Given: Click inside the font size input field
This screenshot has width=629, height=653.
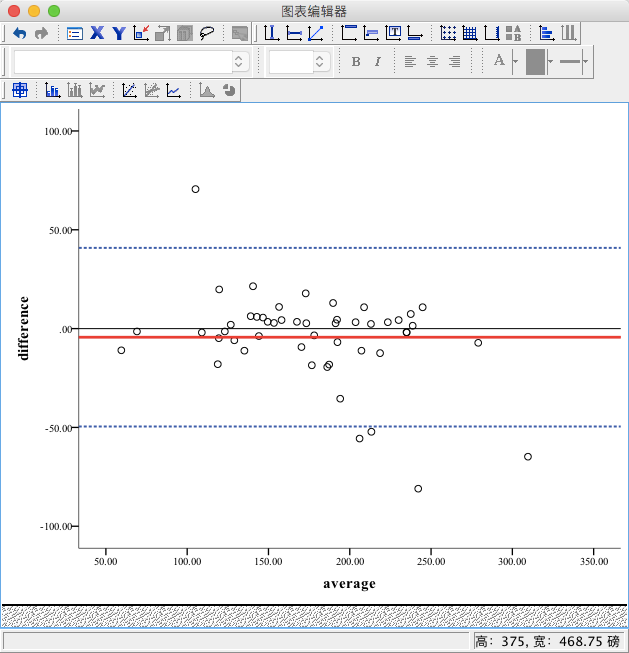Looking at the screenshot, I should click(291, 62).
